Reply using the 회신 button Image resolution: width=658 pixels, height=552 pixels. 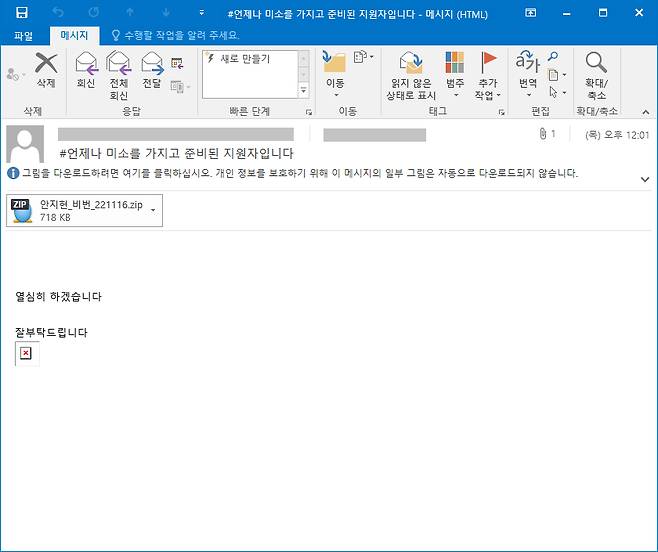pos(86,70)
